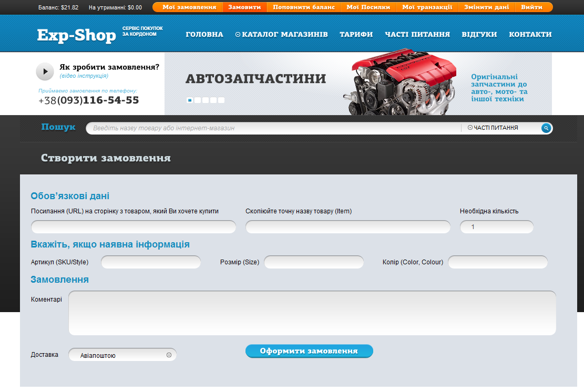Viewport: 584px width, 392px height.
Task: Open the Доставка delivery dropdown
Action: [122, 355]
